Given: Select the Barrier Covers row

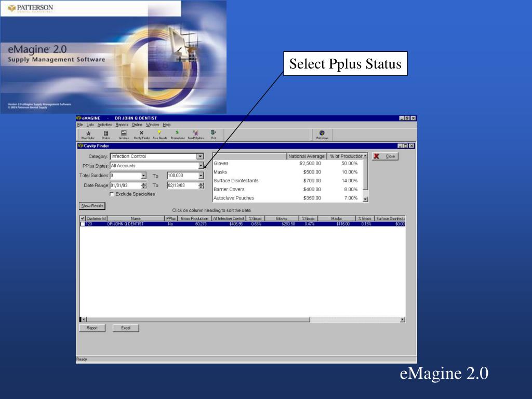Looking at the screenshot, I should (288, 189).
